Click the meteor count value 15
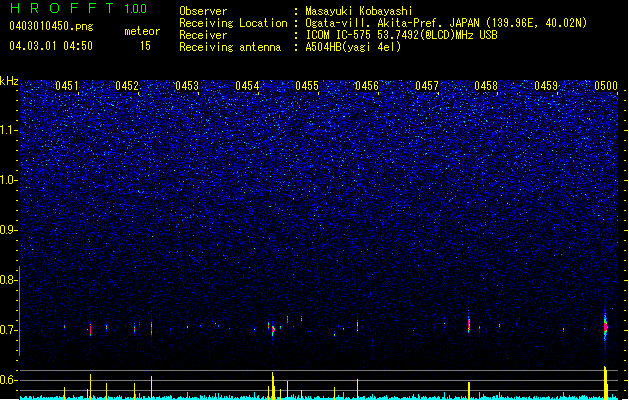The width and height of the screenshot is (629, 400). pos(145,46)
